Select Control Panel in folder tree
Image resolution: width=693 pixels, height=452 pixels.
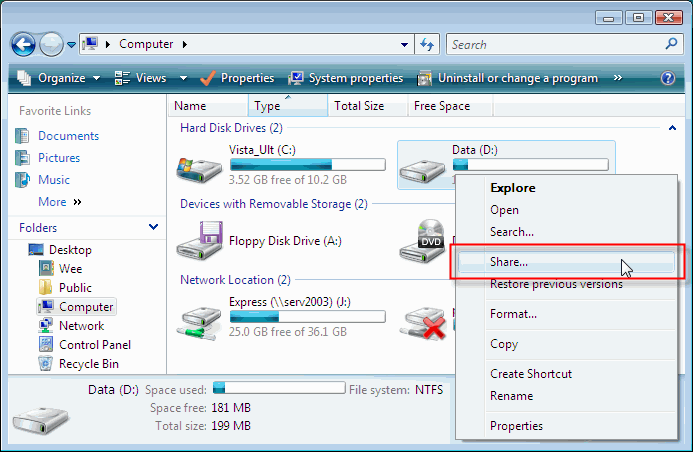coord(95,345)
